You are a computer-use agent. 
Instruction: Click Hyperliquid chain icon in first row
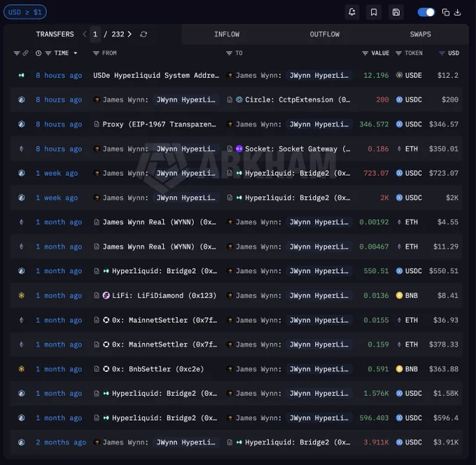pyautogui.click(x=21, y=75)
